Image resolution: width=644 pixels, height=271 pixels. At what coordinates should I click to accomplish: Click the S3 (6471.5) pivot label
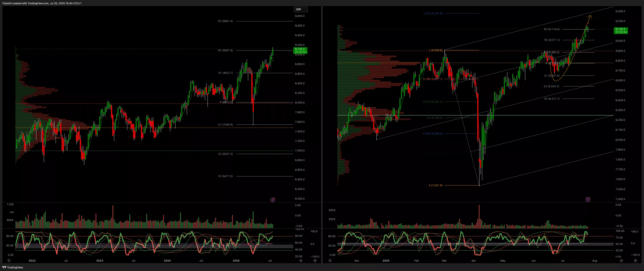225,176
